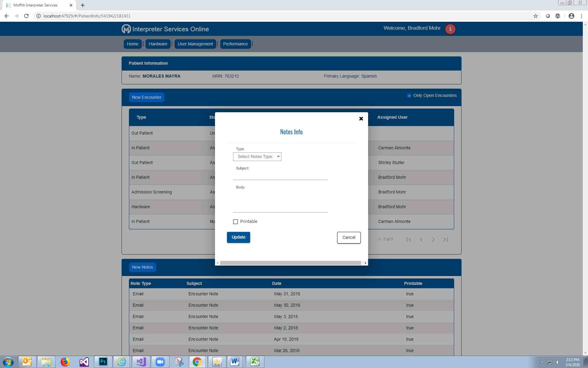Open the Hardware menu tab

[x=158, y=44]
